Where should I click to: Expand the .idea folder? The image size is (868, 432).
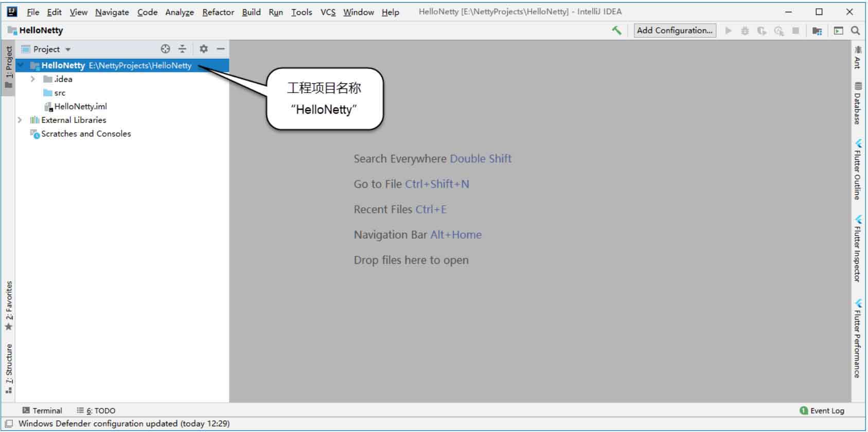33,79
